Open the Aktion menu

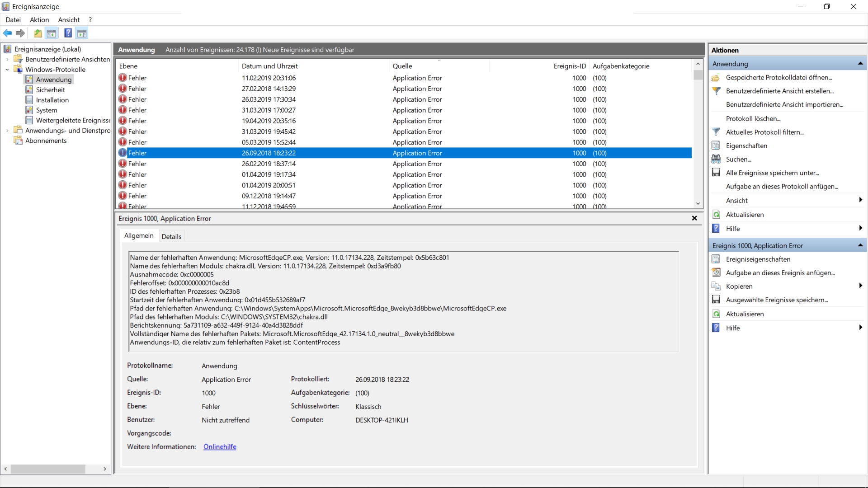point(39,20)
